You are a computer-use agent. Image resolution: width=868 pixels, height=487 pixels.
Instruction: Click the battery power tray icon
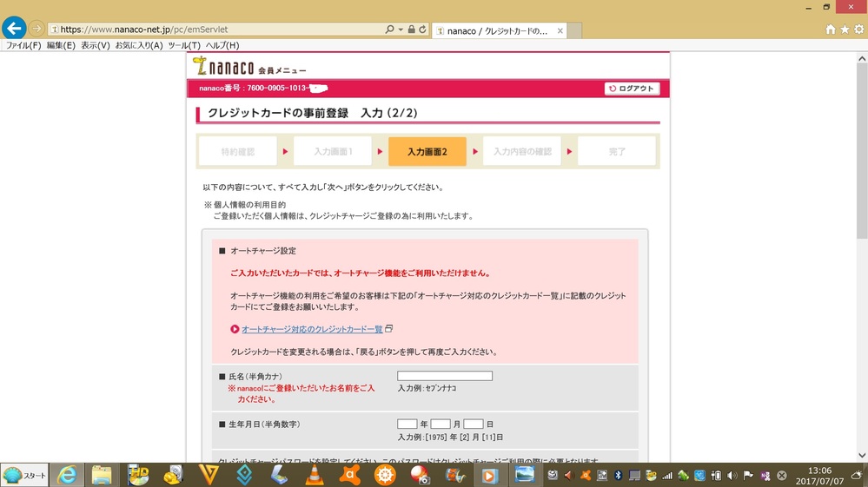[x=716, y=476]
